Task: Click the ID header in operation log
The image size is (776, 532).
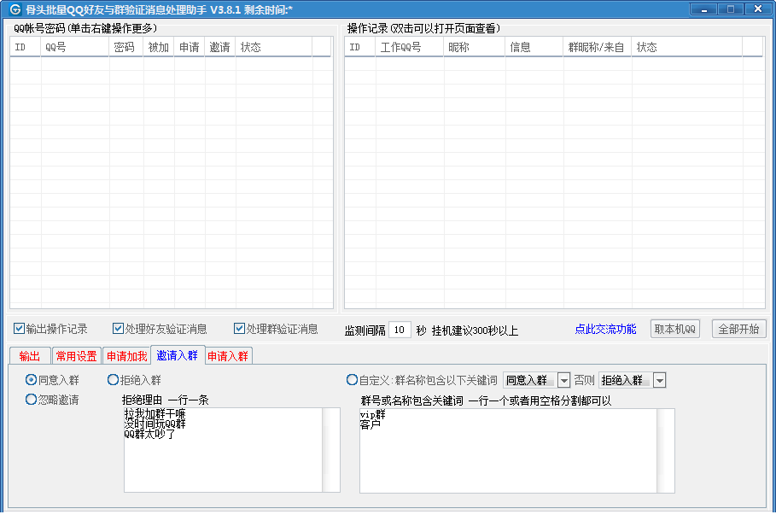Action: [359, 47]
